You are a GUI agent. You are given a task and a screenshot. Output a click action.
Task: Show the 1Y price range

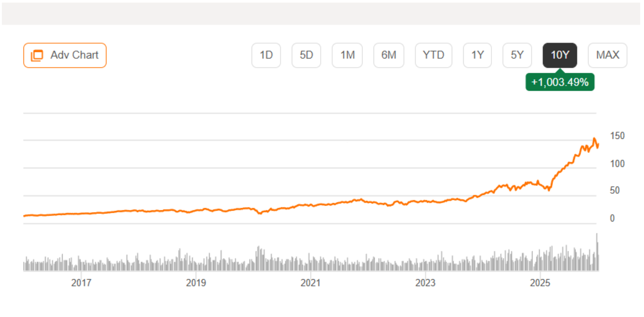[477, 55]
